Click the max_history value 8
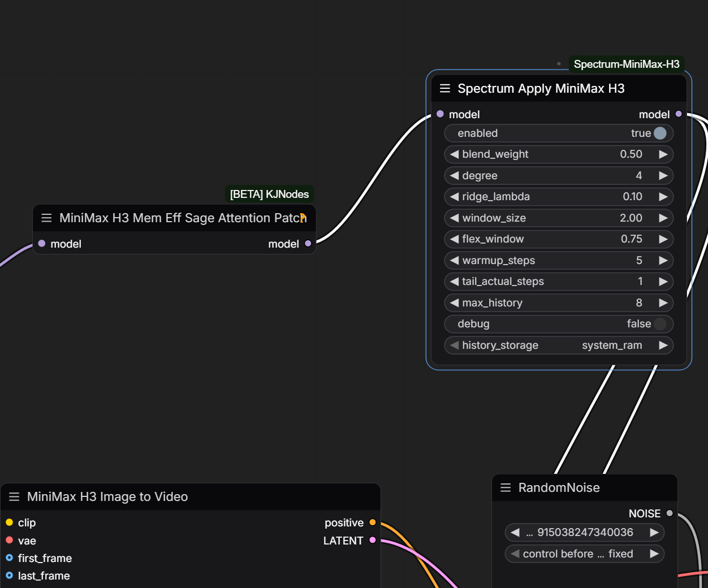 click(x=639, y=302)
